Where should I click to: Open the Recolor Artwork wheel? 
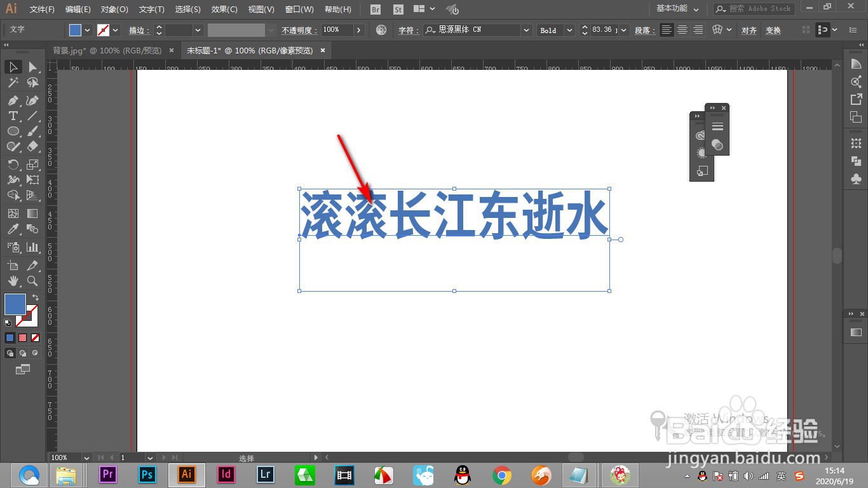click(381, 30)
